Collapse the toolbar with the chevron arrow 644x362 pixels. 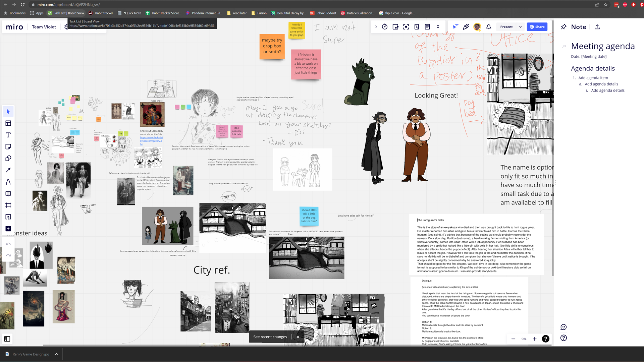(x=376, y=27)
